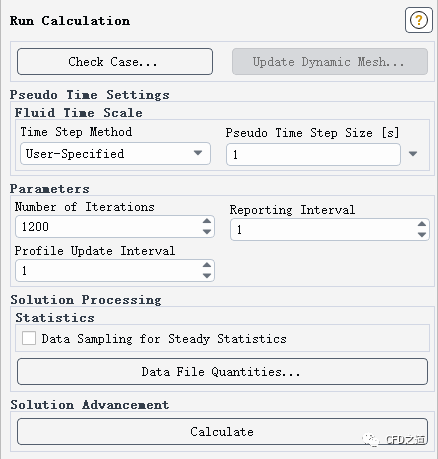Click the Pseudo Time Step Size field

tap(313, 154)
